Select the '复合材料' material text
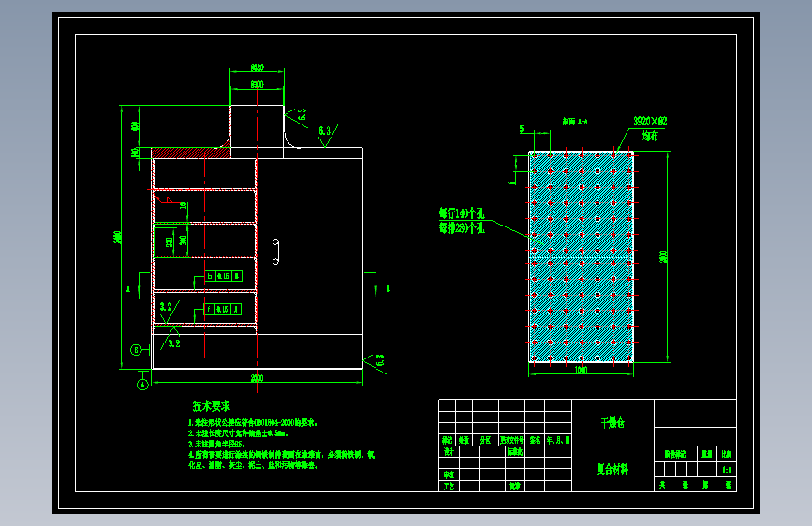812x526 pixels. (613, 469)
